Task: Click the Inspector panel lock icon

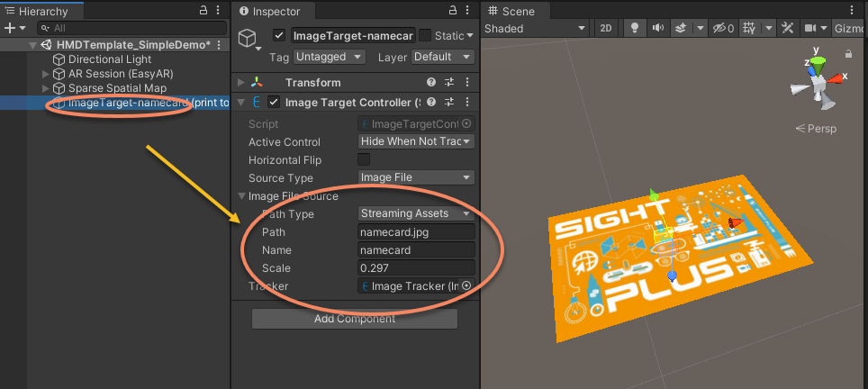Action: (453, 9)
